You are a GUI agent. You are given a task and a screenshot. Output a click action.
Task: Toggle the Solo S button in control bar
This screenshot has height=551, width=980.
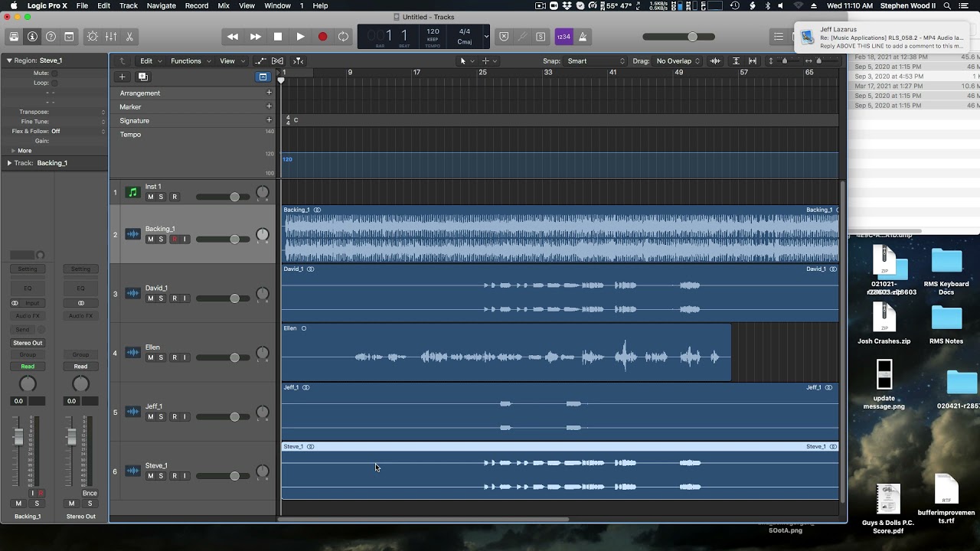tap(541, 37)
